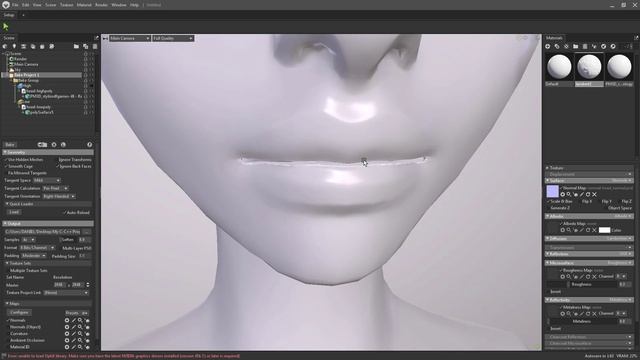Click bake help icon at right of Bake row

click(x=89, y=144)
